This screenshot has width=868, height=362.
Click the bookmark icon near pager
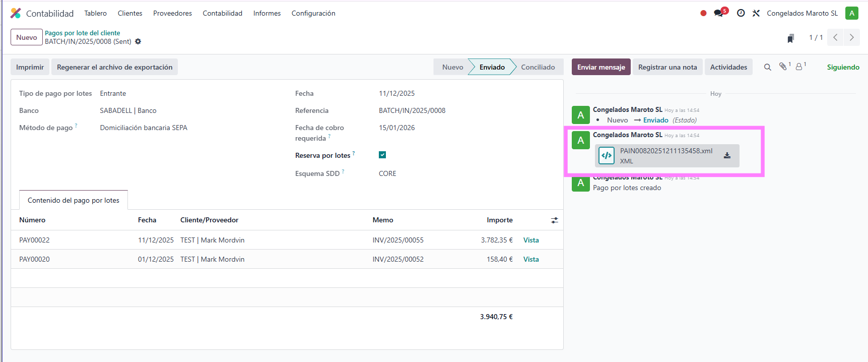pos(790,38)
